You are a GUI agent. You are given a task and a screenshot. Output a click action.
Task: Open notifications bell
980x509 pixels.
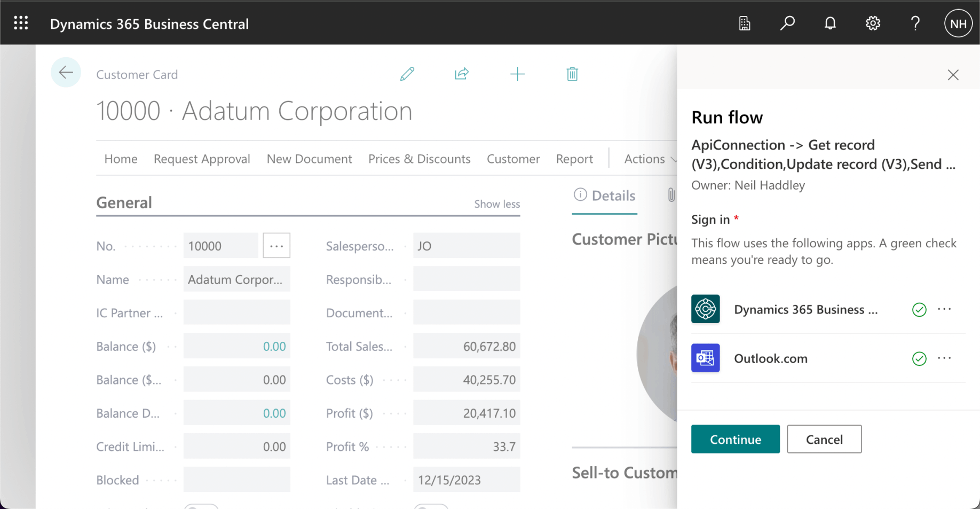click(830, 24)
